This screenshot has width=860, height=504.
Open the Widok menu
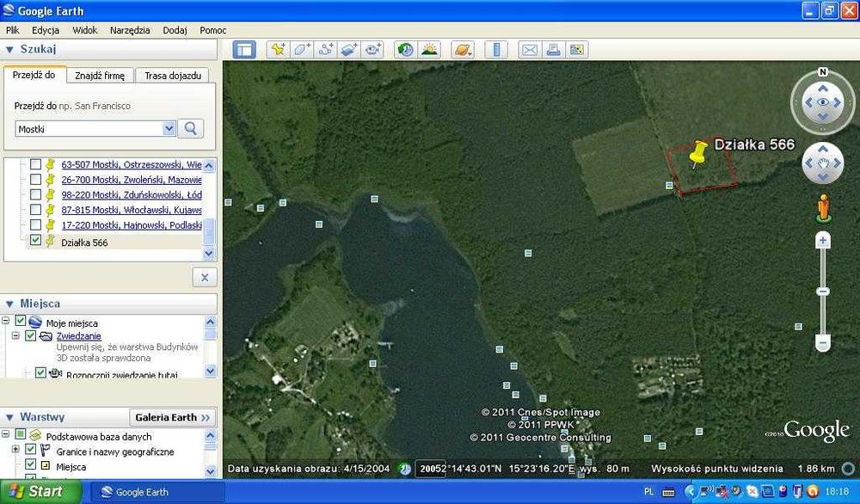click(85, 30)
